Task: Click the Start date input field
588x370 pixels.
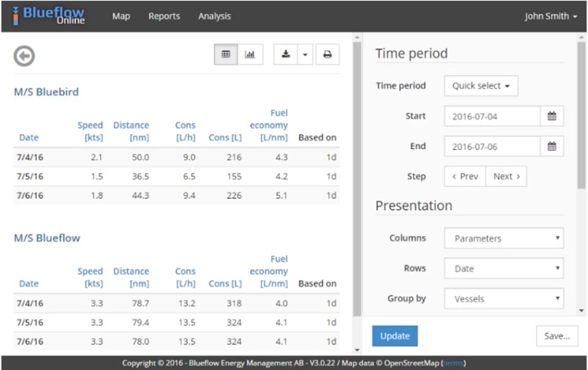Action: pyautogui.click(x=492, y=116)
